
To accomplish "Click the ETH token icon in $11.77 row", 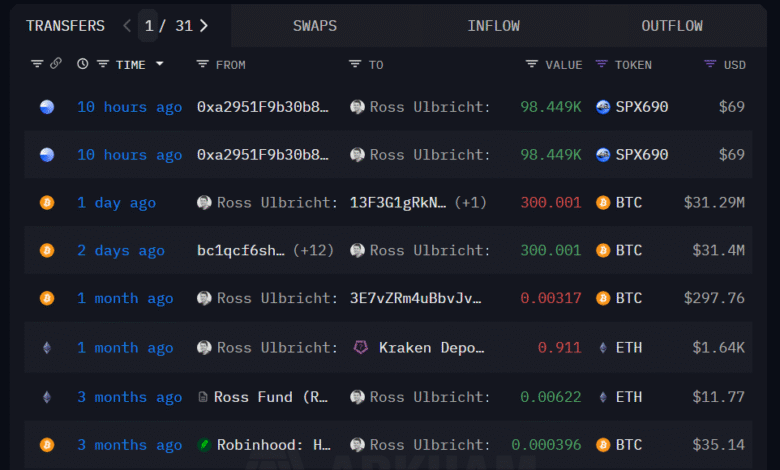I will click(x=603, y=397).
